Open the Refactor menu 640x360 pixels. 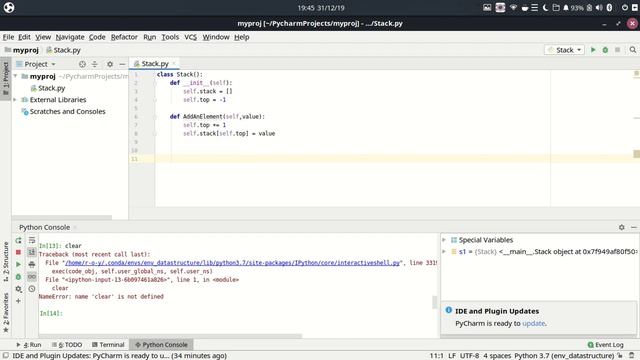coord(124,37)
